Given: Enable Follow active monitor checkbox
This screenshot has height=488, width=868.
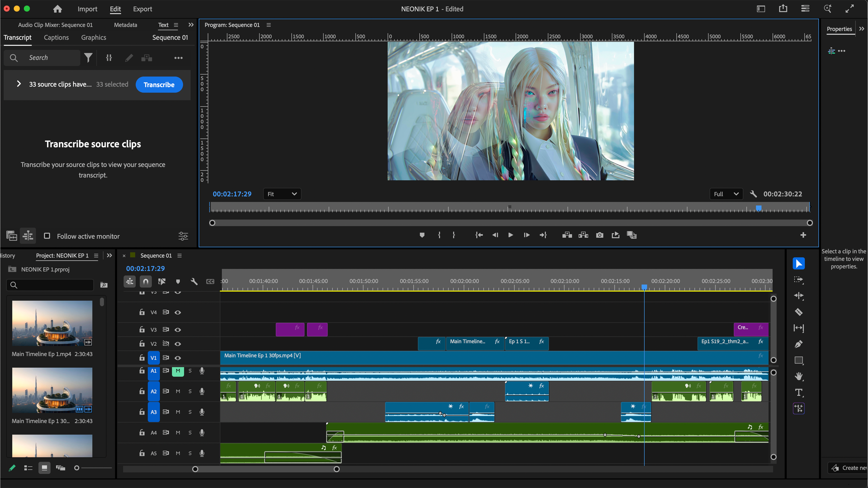Looking at the screenshot, I should point(47,236).
